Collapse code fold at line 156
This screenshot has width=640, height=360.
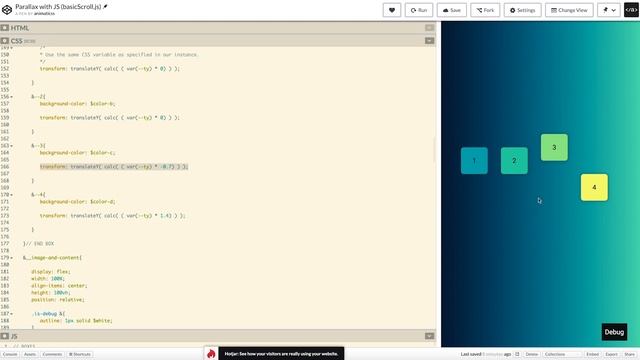click(11, 97)
